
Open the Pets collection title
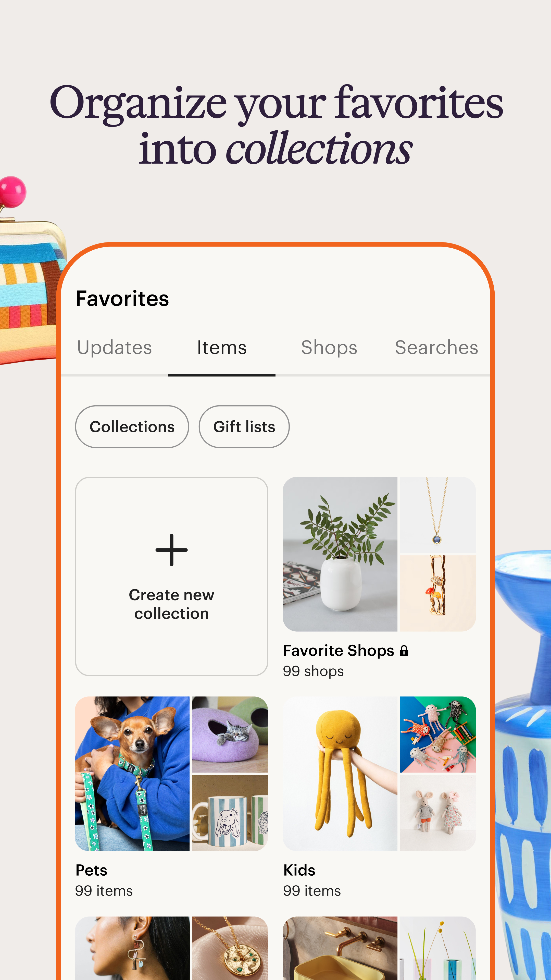[91, 870]
